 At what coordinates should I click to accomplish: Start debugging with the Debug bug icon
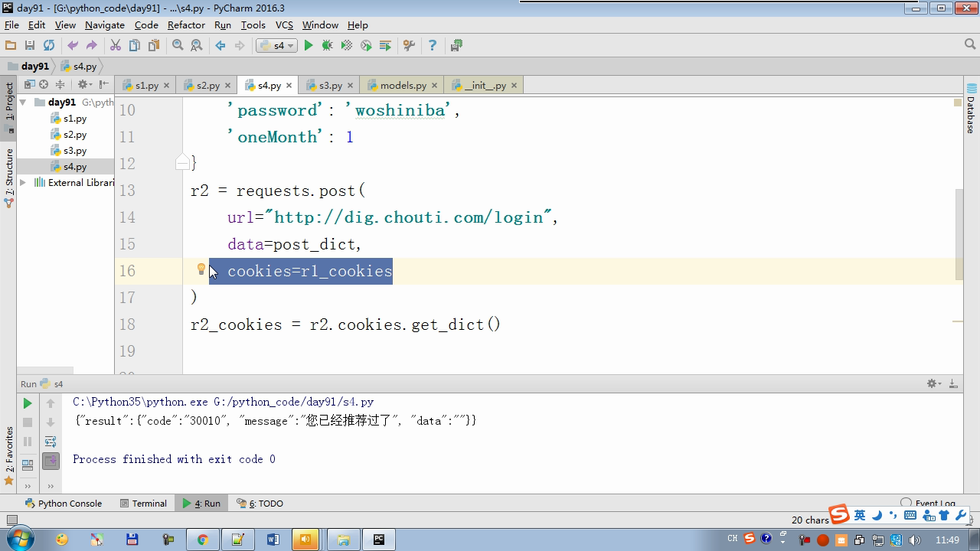pyautogui.click(x=328, y=46)
